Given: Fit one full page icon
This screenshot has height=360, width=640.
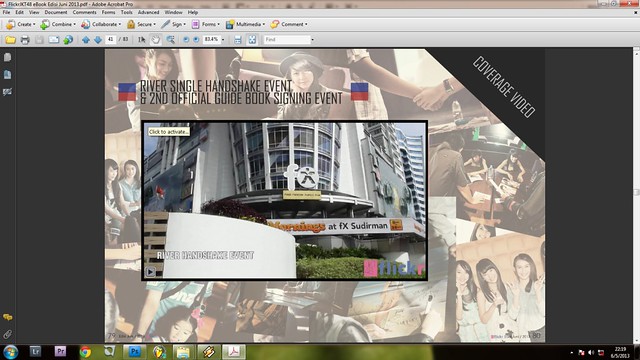Looking at the screenshot, I should click(252, 40).
